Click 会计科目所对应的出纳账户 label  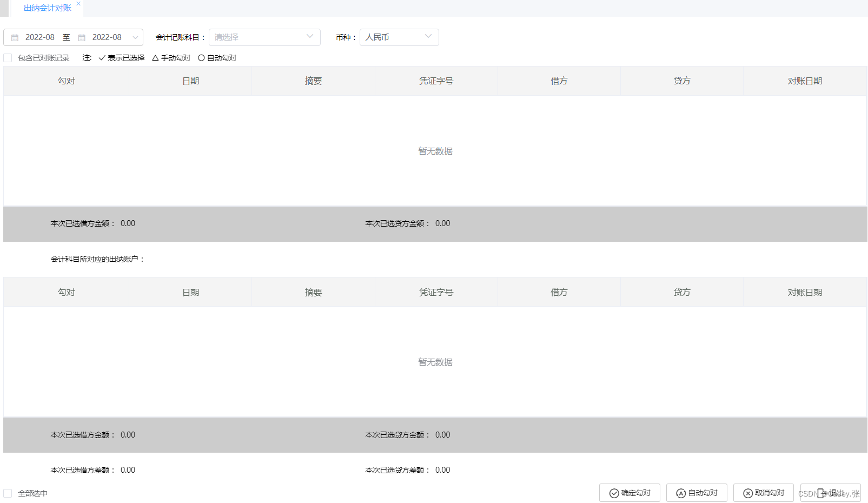pyautogui.click(x=97, y=259)
